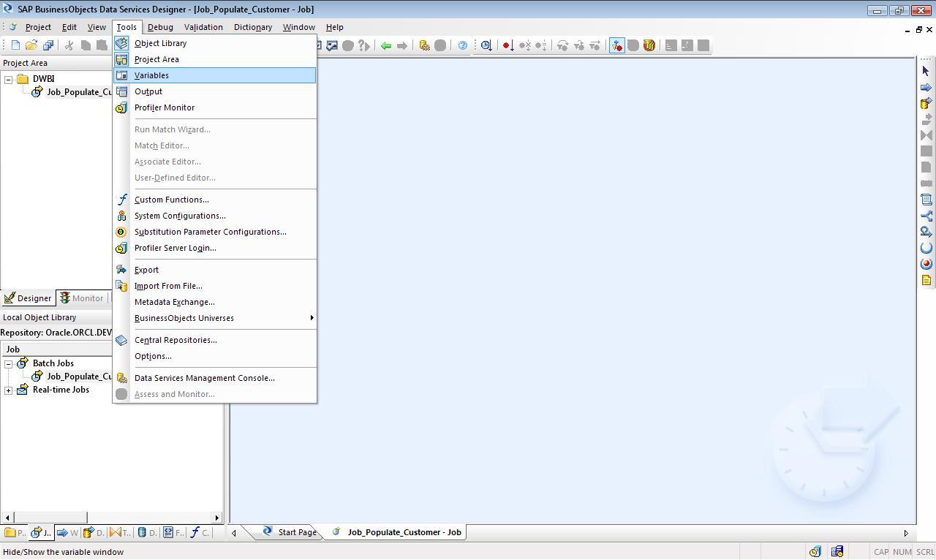The image size is (936, 560).
Task: Select the catch tool with the red dot
Action: coord(926,264)
